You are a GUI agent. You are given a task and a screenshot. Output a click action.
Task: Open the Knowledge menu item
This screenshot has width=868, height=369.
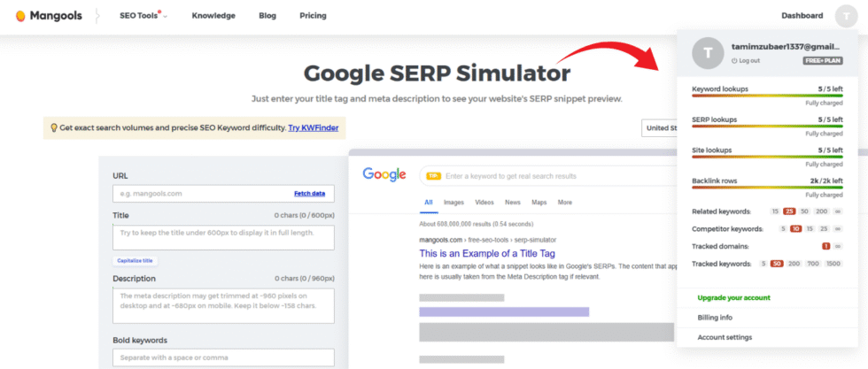pos(213,16)
